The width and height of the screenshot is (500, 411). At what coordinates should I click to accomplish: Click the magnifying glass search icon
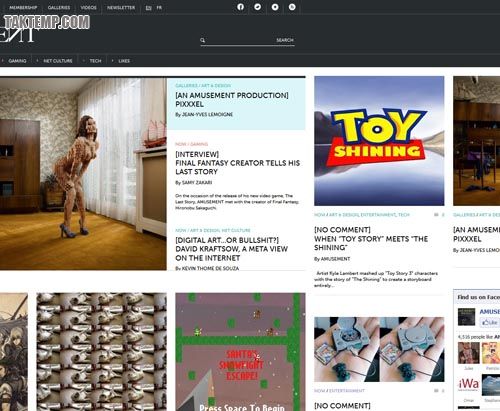click(202, 40)
